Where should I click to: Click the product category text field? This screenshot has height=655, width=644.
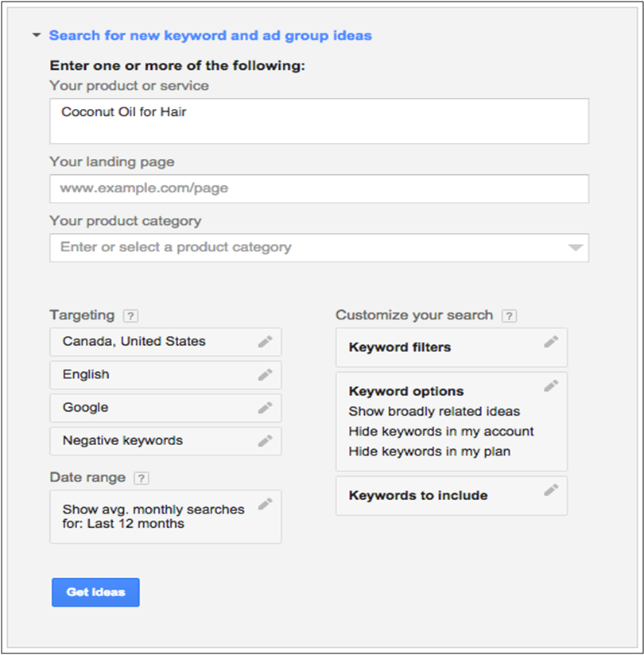[302, 248]
